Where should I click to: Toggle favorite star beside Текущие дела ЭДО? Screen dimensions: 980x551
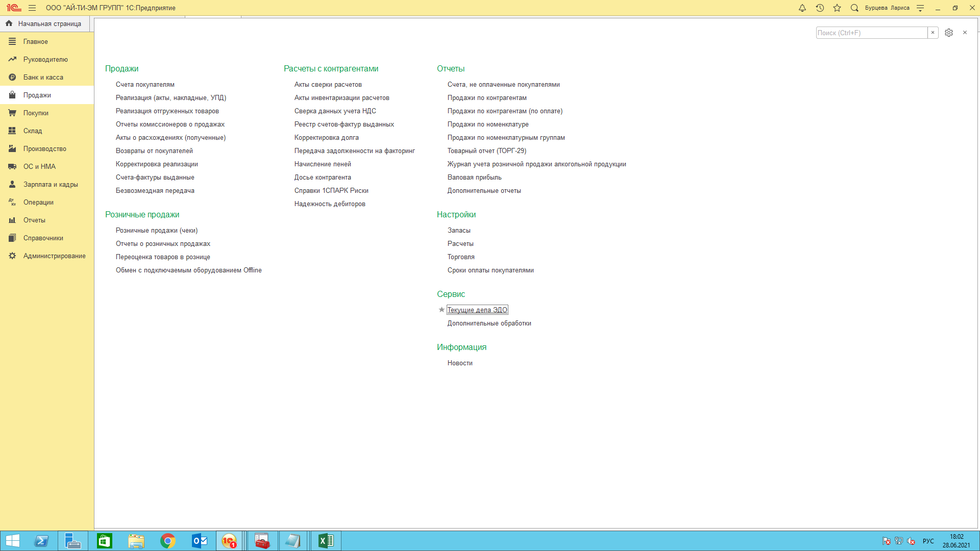click(x=442, y=310)
